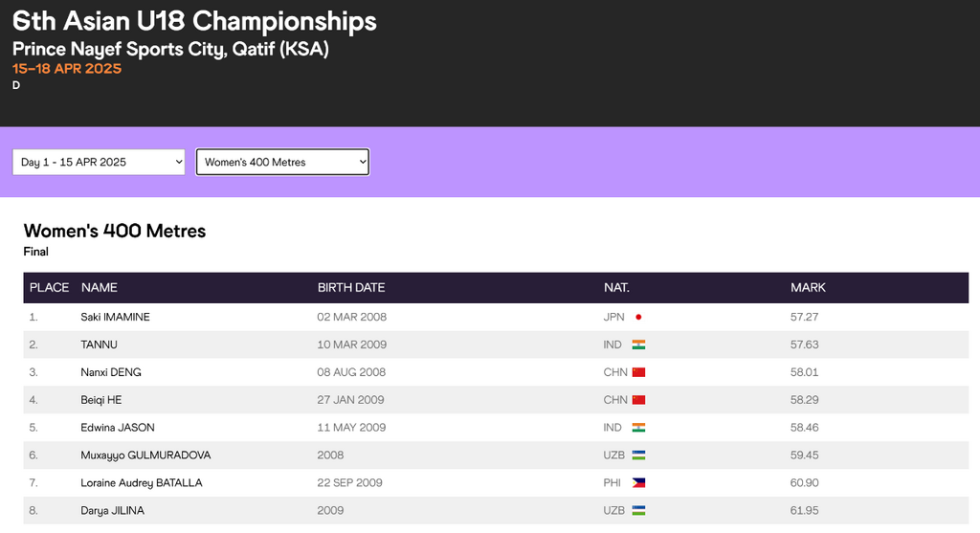The height and width of the screenshot is (533, 980).
Task: Click India flag in TANNU's row
Action: 638,344
